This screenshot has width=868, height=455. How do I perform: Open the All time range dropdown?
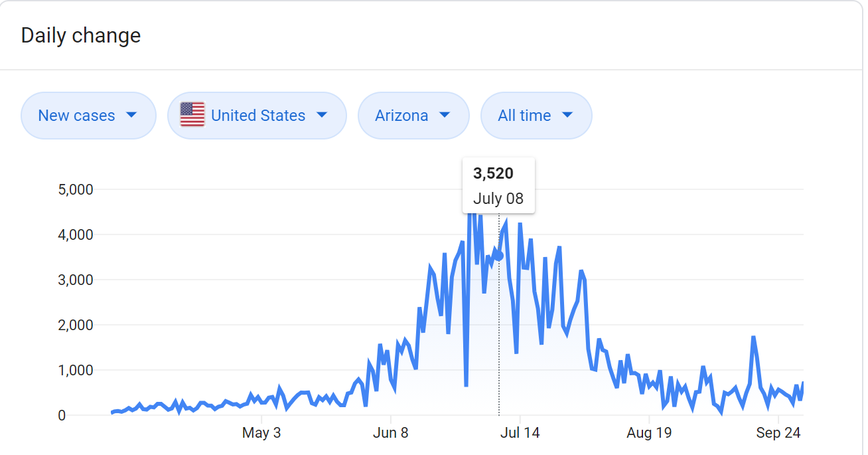click(536, 116)
